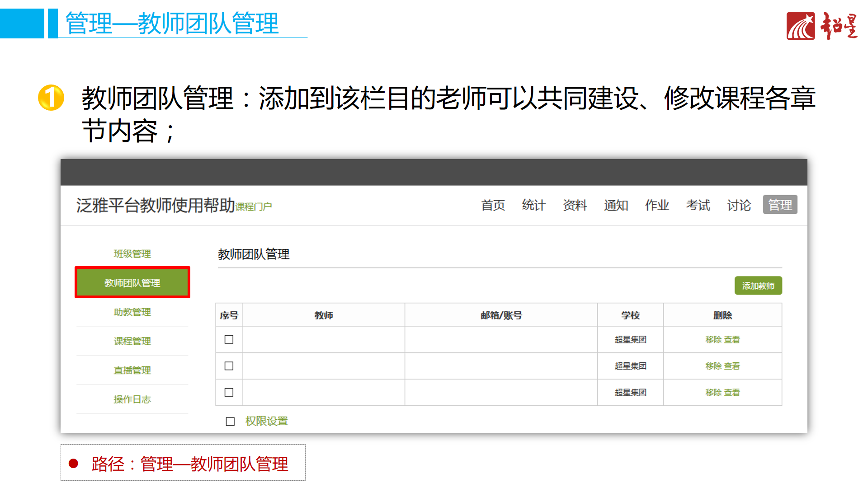Check the third teacher row checkbox
868x488 pixels.
(229, 392)
